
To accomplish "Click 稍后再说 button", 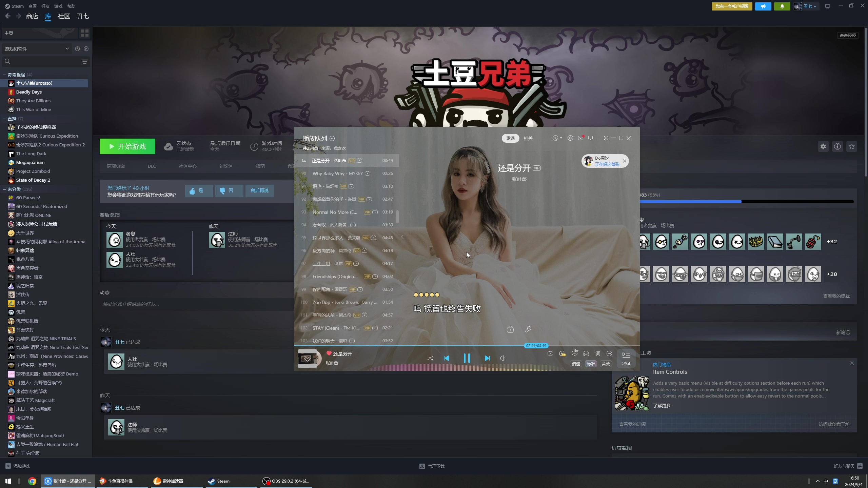I will [x=259, y=191].
